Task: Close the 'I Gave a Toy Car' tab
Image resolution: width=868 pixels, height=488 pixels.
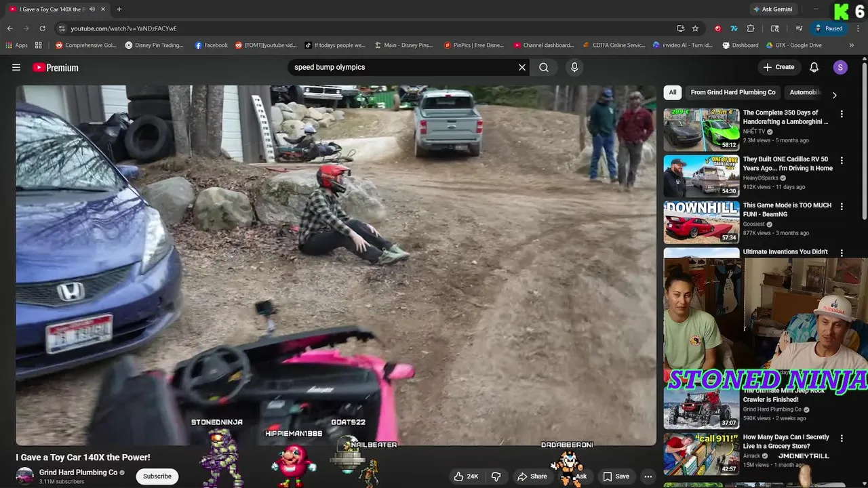Action: tap(103, 9)
